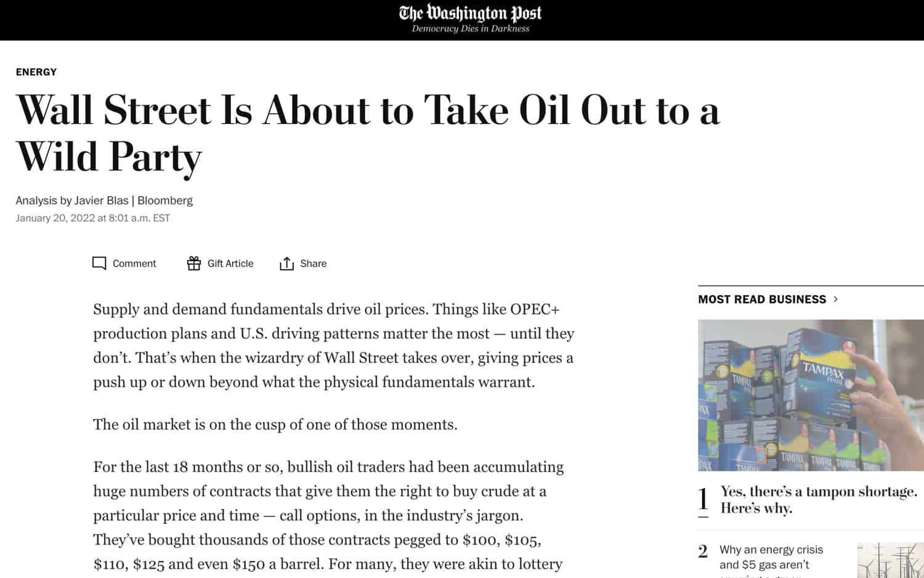Open the Most Read Business heading
924x578 pixels.
762,299
